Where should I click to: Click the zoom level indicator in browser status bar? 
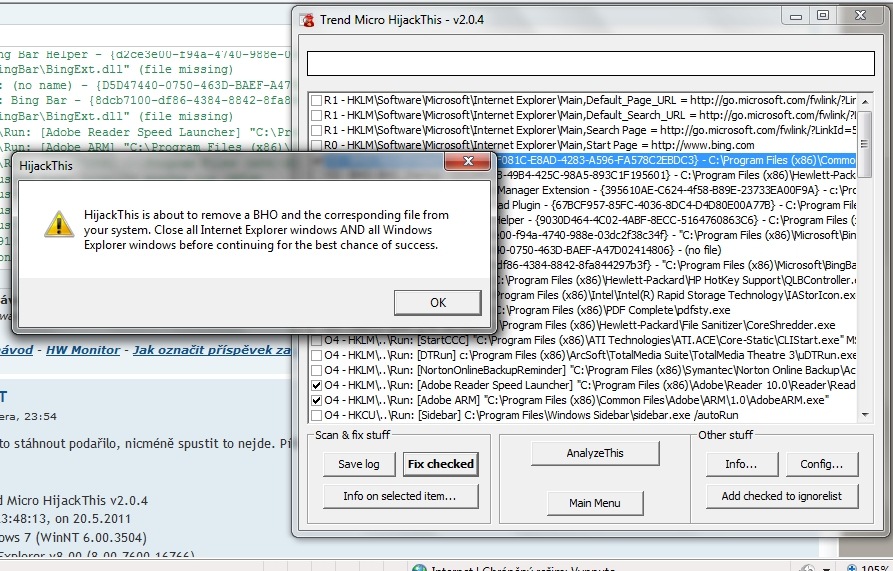[x=867, y=568]
